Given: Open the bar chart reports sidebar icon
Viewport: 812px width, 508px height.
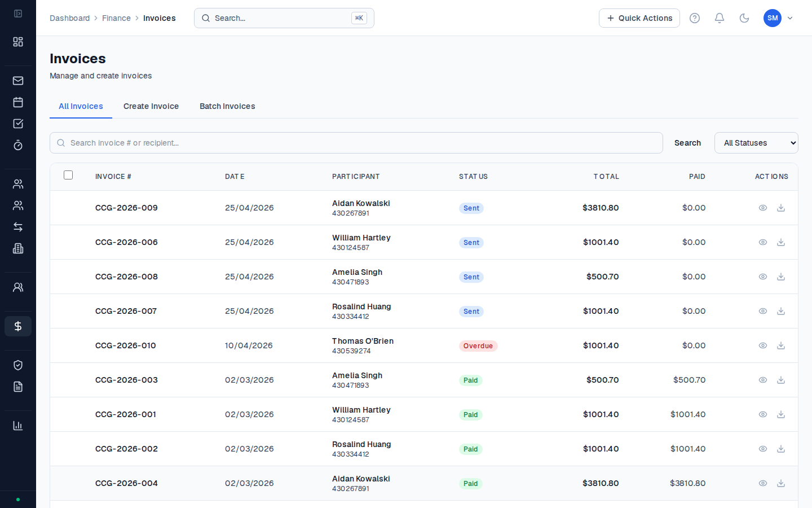Looking at the screenshot, I should [18, 426].
